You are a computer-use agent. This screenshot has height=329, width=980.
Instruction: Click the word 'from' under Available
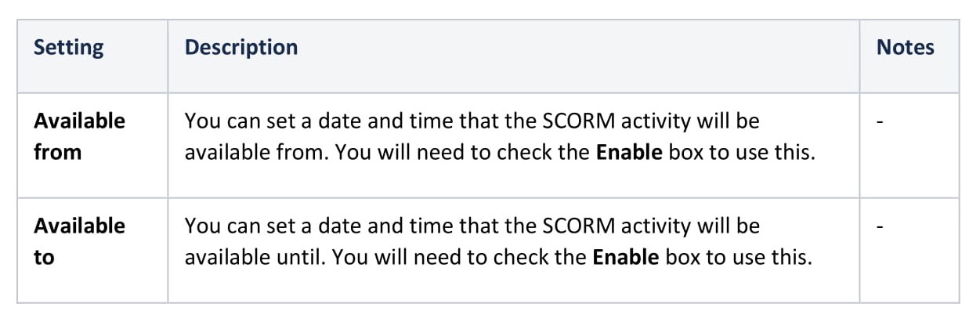57,152
